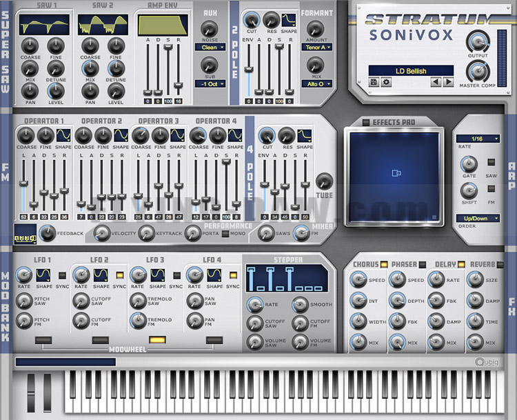Open Operator 2 waveform shape icon

(x=121, y=135)
